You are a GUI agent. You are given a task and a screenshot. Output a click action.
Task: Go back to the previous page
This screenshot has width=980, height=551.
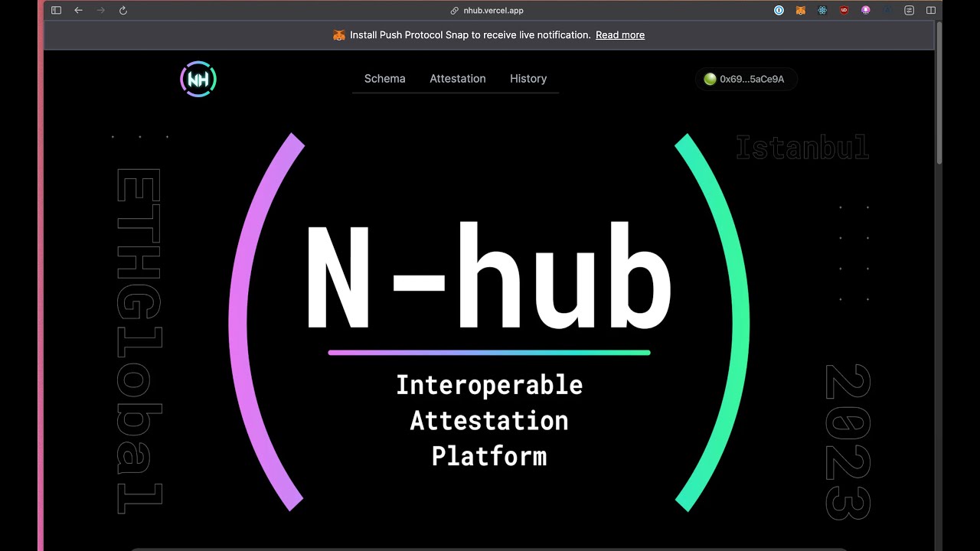pyautogui.click(x=78, y=11)
